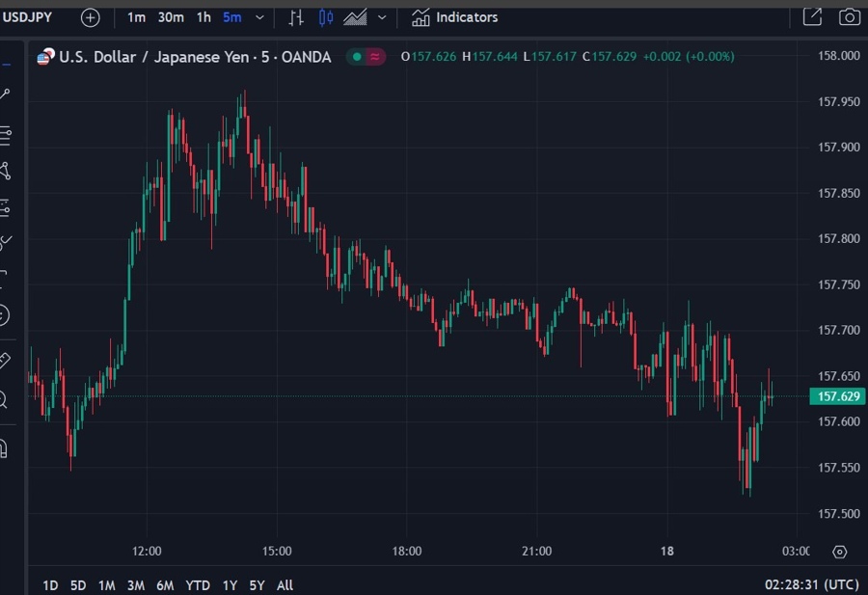Click the pop-out chart icon
This screenshot has width=868, height=595.
pos(812,16)
